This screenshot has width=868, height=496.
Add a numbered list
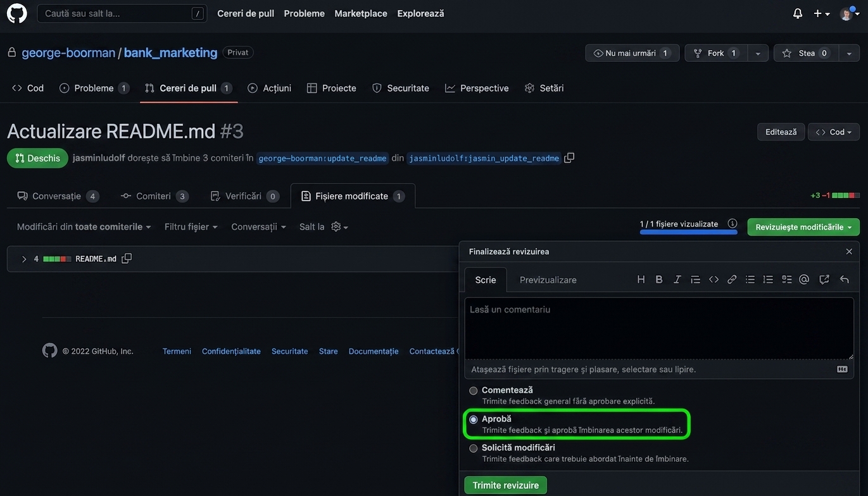click(768, 280)
